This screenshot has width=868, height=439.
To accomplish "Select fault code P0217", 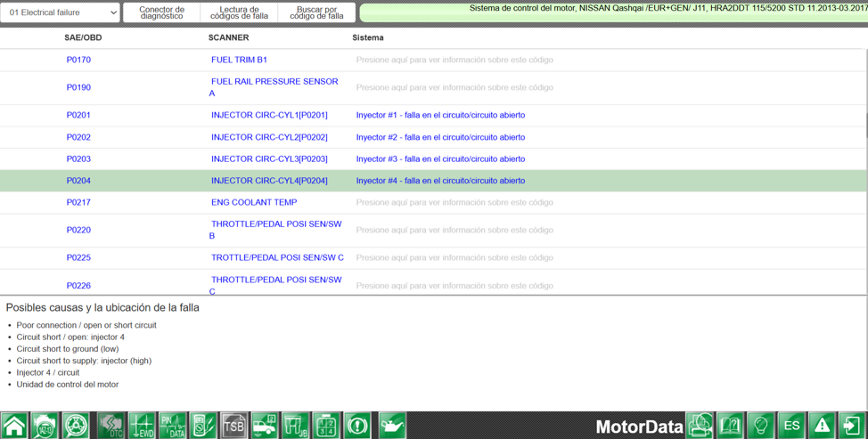I will pos(78,202).
